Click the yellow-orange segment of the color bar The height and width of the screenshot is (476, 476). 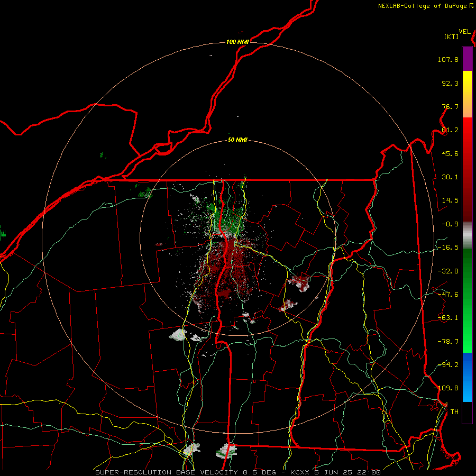coord(467,94)
